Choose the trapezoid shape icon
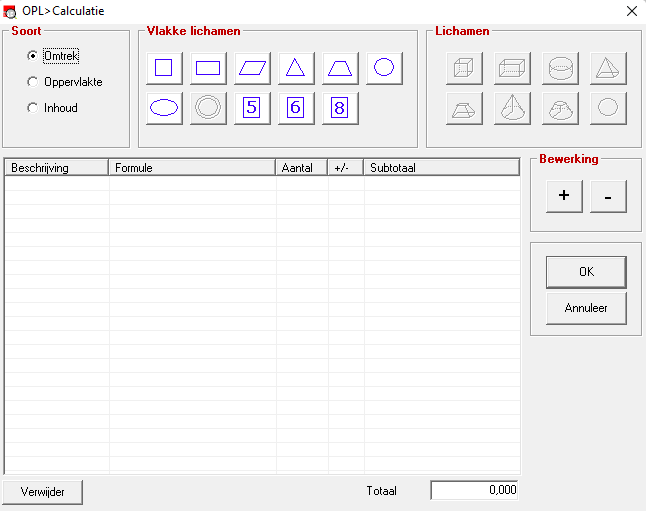Viewport: 646px width, 511px height. tap(340, 68)
